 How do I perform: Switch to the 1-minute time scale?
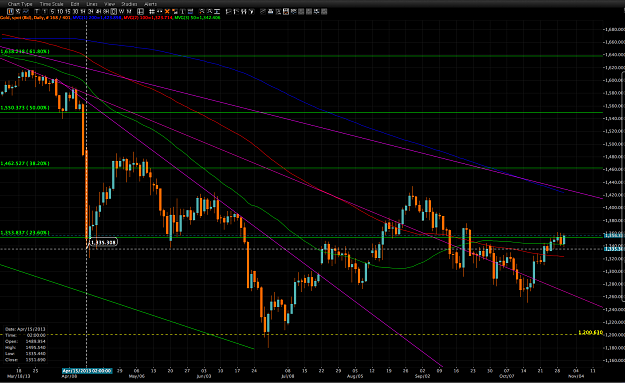click(45, 12)
